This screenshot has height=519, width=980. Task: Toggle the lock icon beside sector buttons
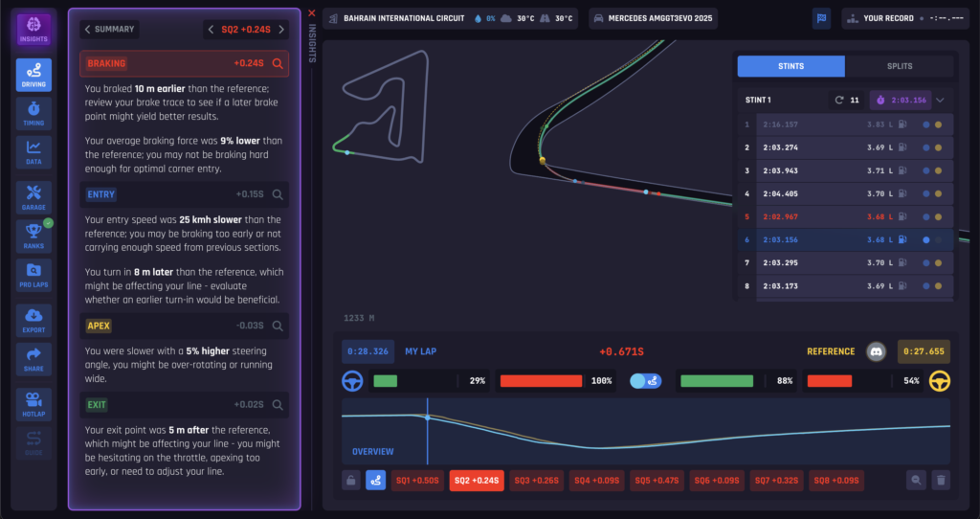tap(351, 481)
